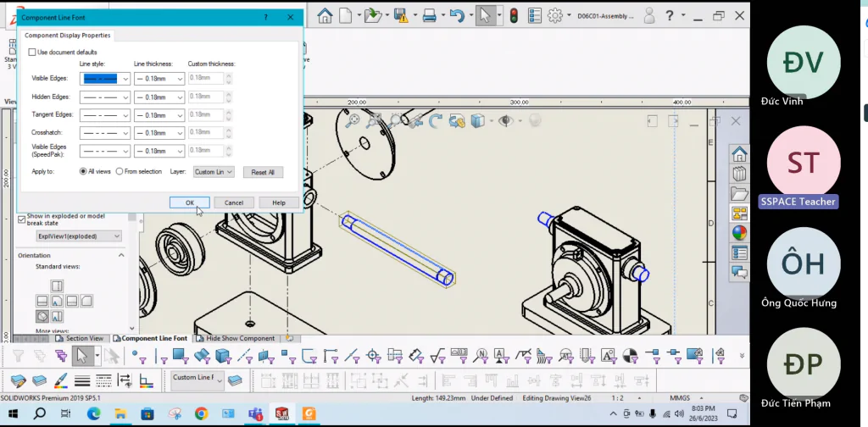
Task: Click the Rotate view icon in the heads-up toolbar
Action: [436, 120]
